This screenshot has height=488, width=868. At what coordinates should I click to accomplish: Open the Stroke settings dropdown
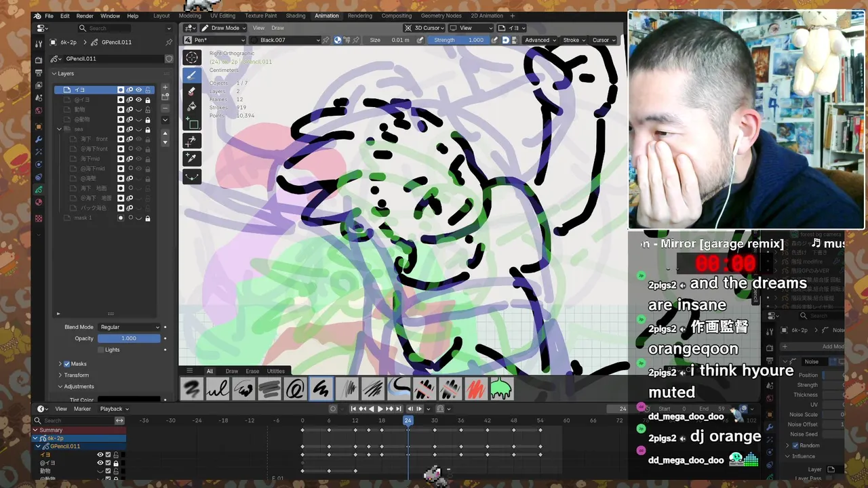coord(574,40)
